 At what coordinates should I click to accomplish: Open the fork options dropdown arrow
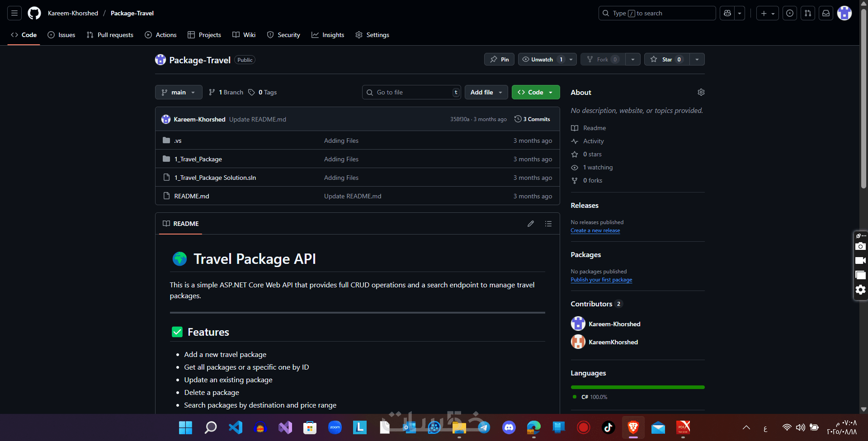(633, 59)
